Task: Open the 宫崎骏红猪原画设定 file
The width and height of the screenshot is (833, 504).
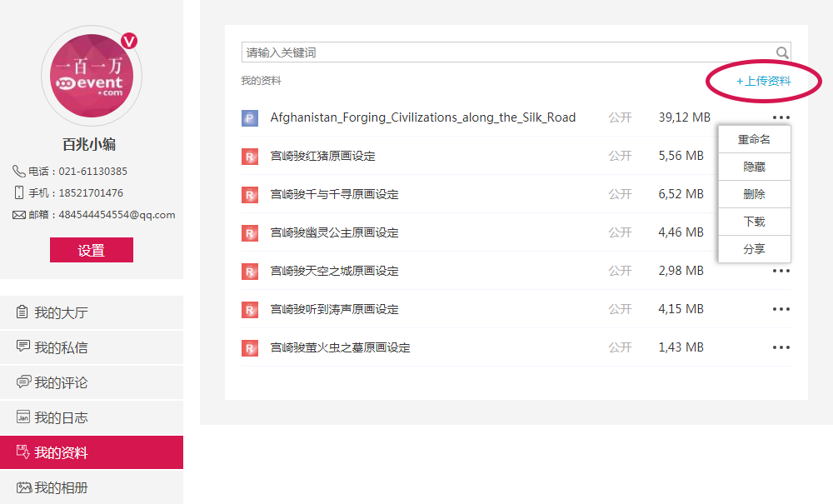Action: (323, 156)
